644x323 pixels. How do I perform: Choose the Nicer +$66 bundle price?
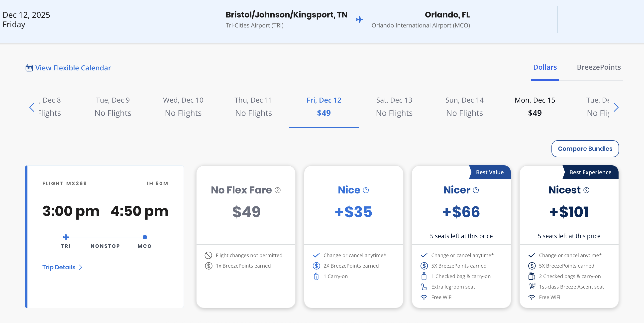click(461, 212)
